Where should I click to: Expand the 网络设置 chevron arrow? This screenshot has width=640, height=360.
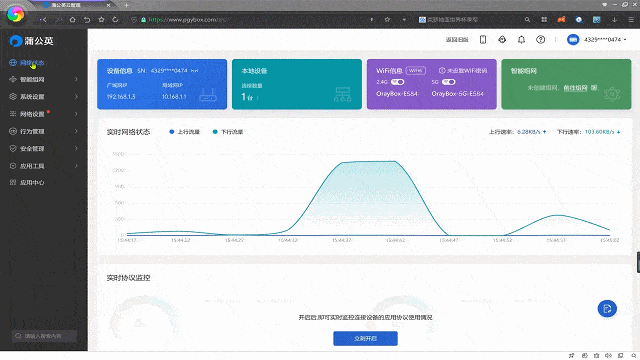76,114
